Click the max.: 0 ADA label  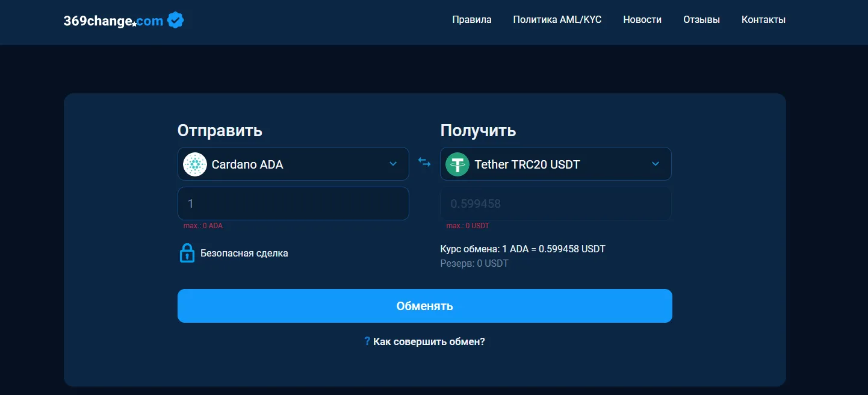(x=203, y=226)
